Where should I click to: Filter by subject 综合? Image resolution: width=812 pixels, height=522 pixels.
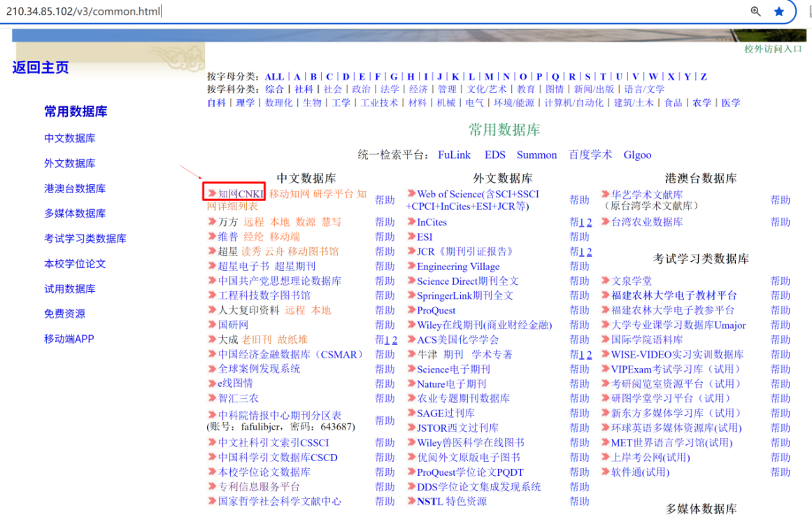(x=274, y=90)
